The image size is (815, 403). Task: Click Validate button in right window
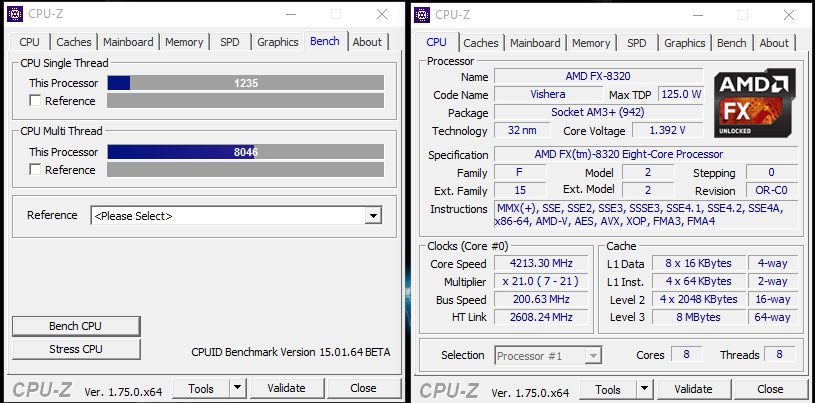coord(693,389)
